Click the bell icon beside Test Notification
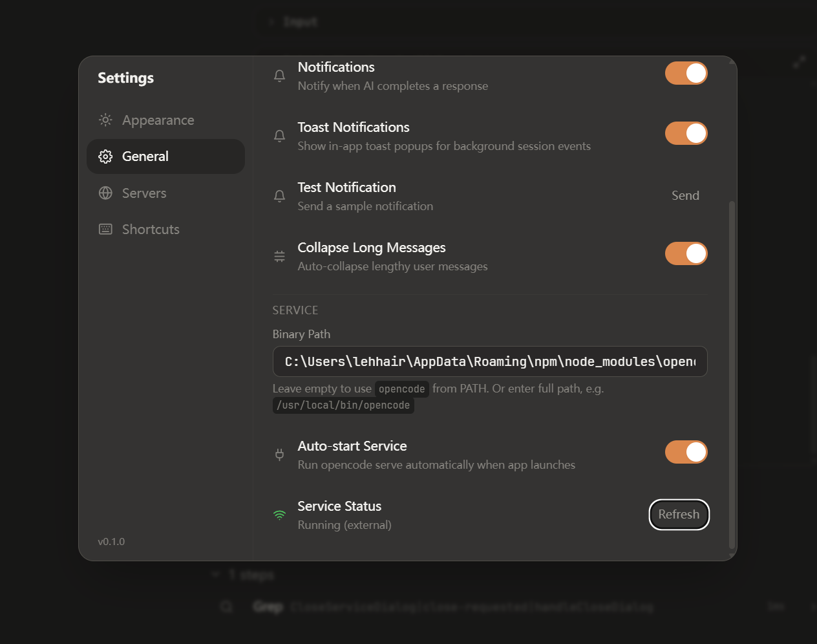 [279, 197]
